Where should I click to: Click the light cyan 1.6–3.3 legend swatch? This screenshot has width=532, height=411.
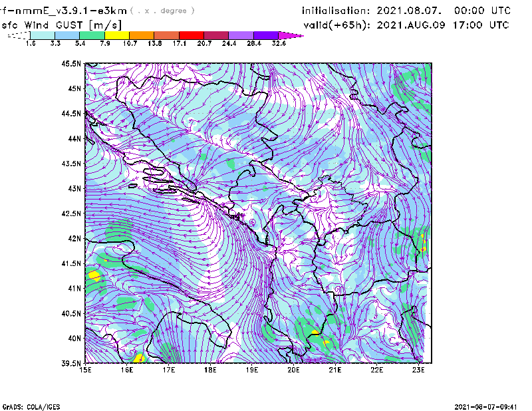(x=43, y=35)
